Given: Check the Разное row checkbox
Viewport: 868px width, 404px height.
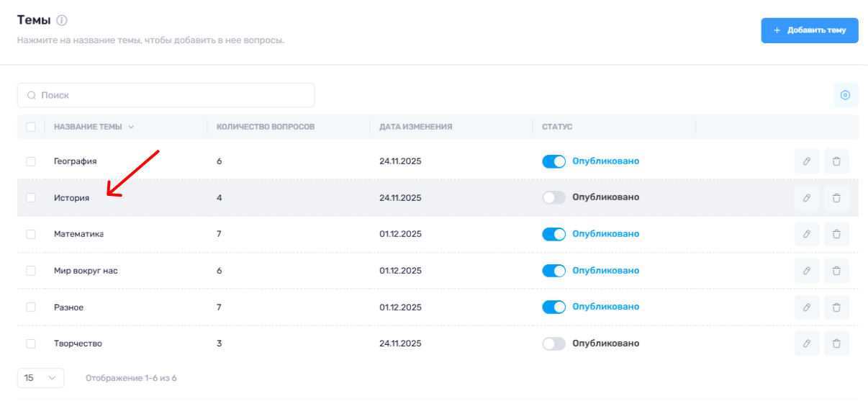Looking at the screenshot, I should [x=31, y=308].
